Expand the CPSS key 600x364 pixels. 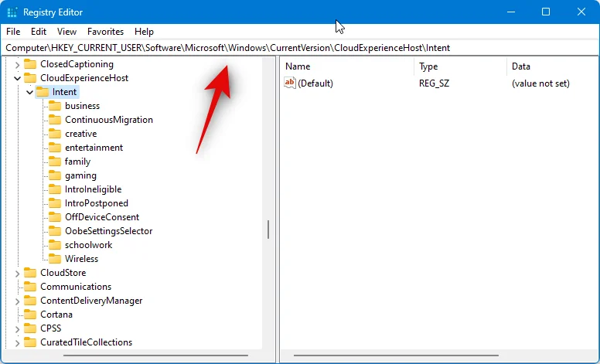click(x=17, y=328)
